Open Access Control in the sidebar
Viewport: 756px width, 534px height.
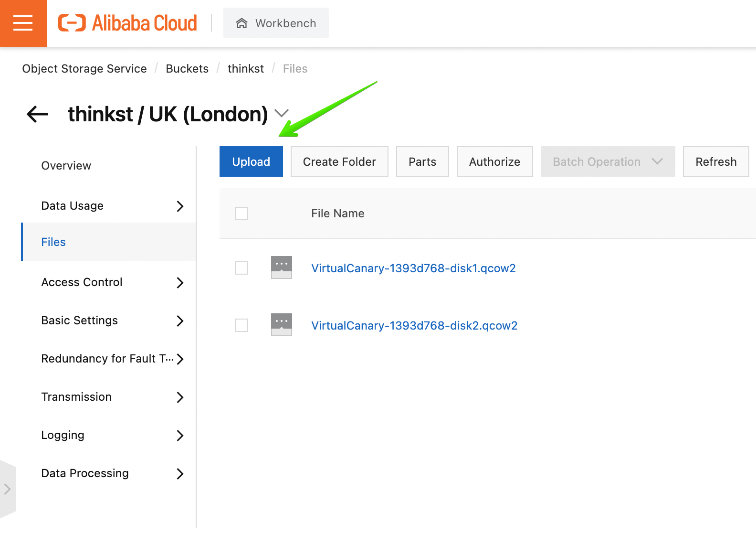(109, 282)
